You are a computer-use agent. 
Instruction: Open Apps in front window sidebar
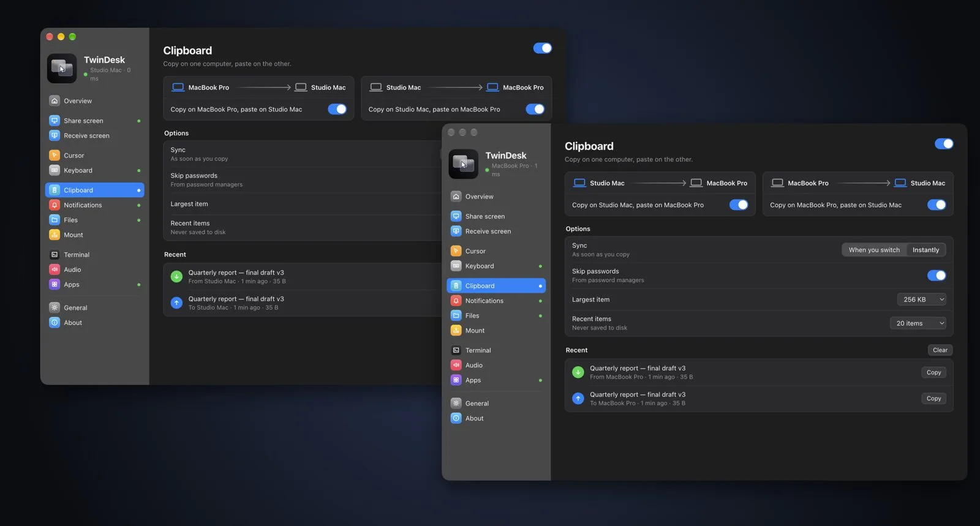tap(496, 380)
